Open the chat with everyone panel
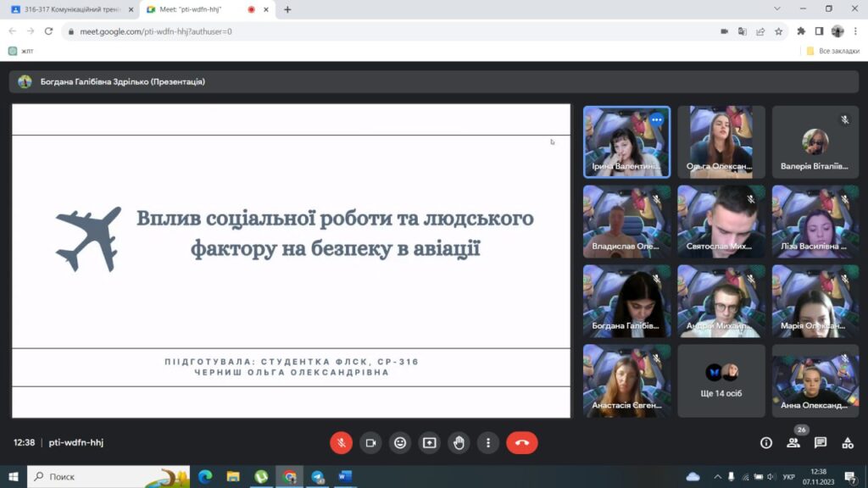The width and height of the screenshot is (868, 488). pos(821,442)
